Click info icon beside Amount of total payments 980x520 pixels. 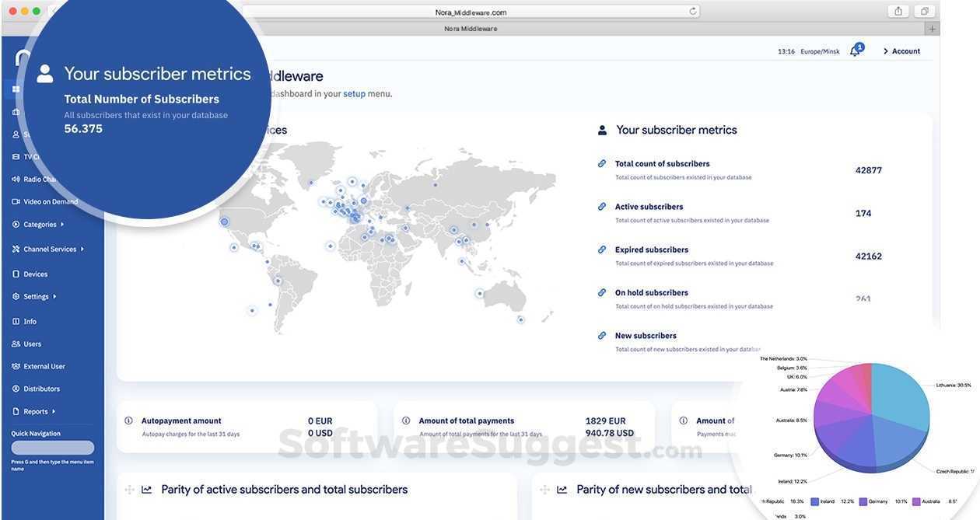click(406, 421)
